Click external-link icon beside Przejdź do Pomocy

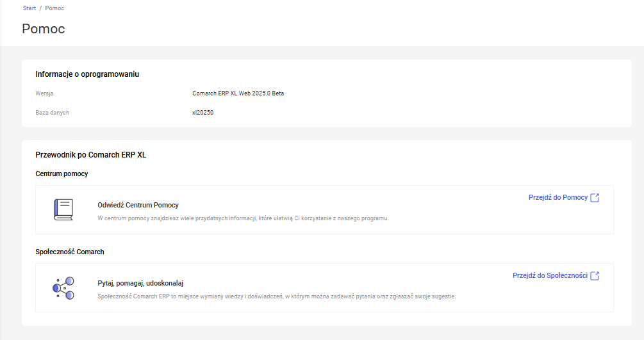click(x=595, y=198)
